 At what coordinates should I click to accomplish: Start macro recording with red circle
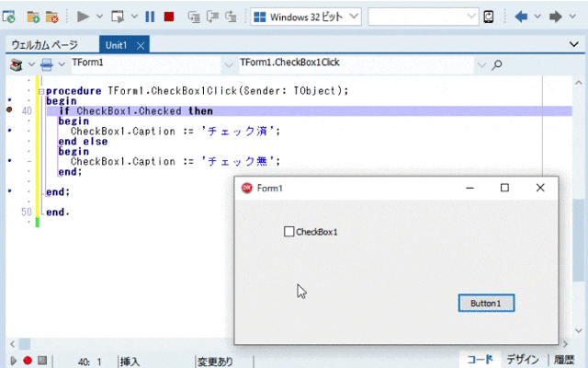pos(28,361)
